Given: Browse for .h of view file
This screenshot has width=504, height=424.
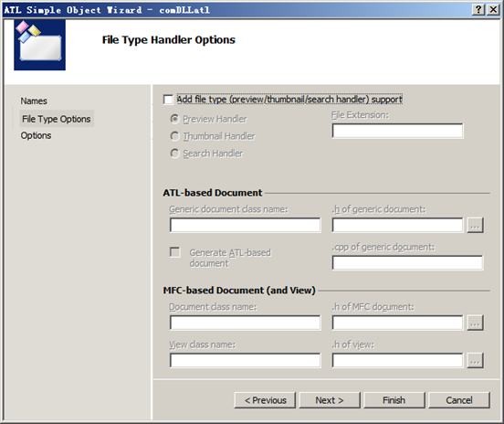Looking at the screenshot, I should pyautogui.click(x=475, y=361).
